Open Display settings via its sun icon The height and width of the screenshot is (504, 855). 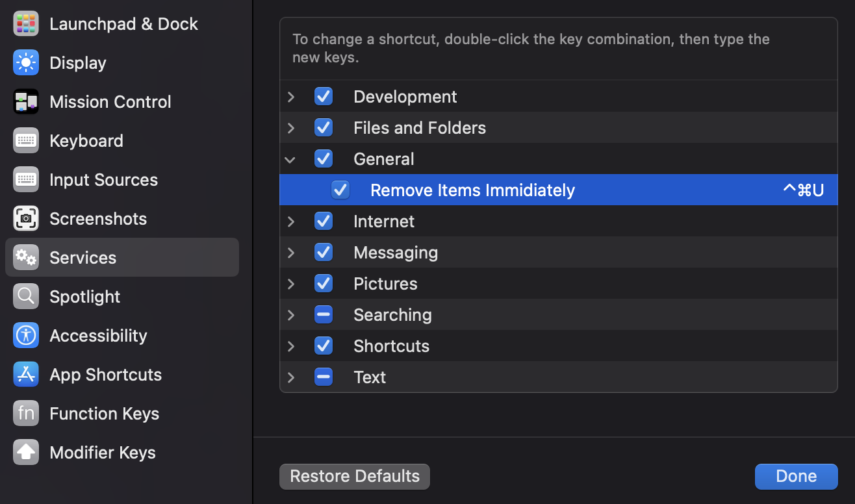tap(26, 62)
